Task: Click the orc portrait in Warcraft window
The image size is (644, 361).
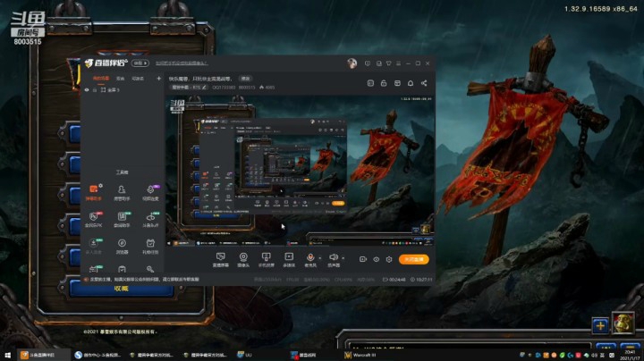Action: [623, 323]
